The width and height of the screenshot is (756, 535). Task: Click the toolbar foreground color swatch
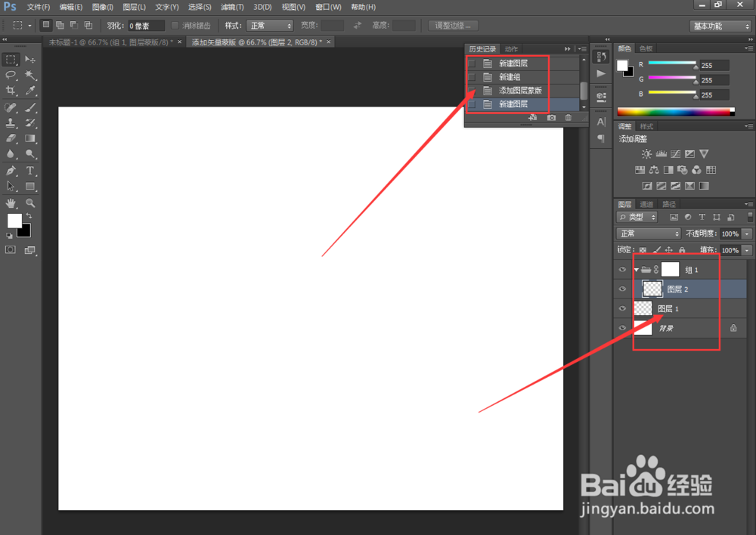14,221
